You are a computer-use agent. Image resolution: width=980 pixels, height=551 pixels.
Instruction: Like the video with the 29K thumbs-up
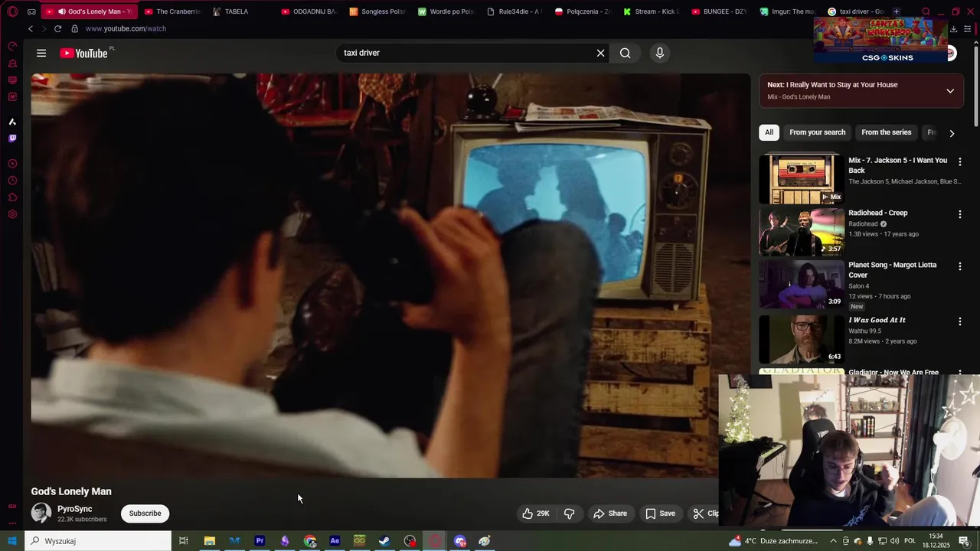click(x=536, y=514)
